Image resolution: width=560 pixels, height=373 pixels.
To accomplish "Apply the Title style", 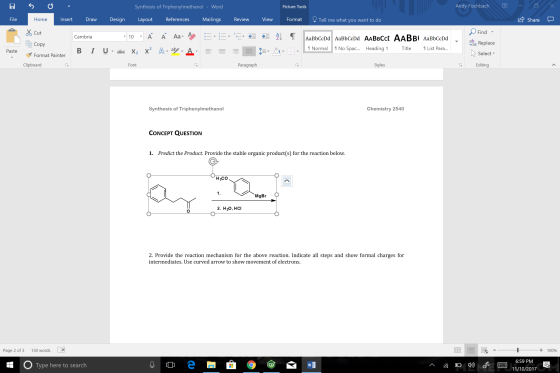I will [406, 41].
